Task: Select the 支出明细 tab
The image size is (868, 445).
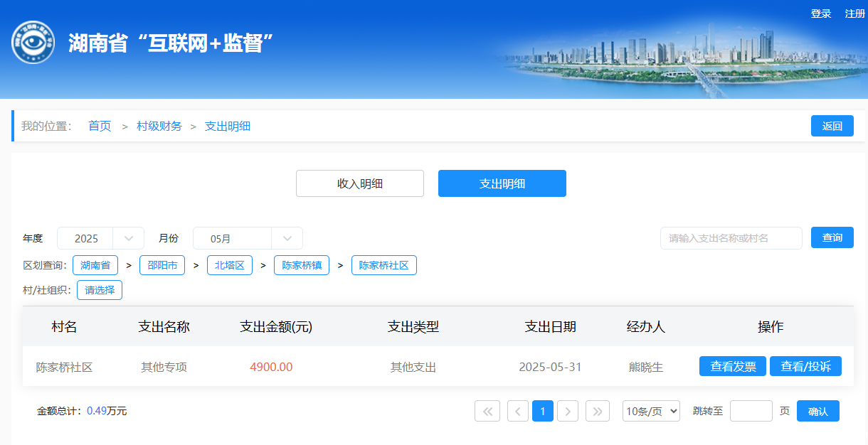Action: (x=502, y=183)
